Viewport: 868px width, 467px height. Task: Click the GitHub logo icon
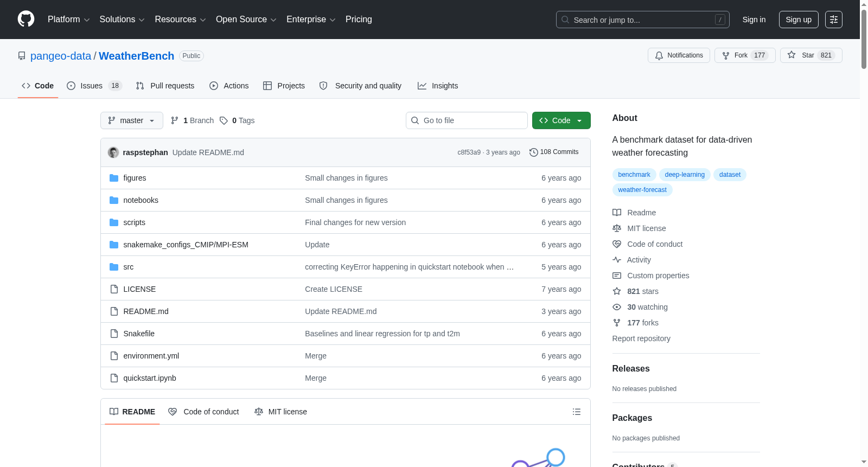coord(26,20)
